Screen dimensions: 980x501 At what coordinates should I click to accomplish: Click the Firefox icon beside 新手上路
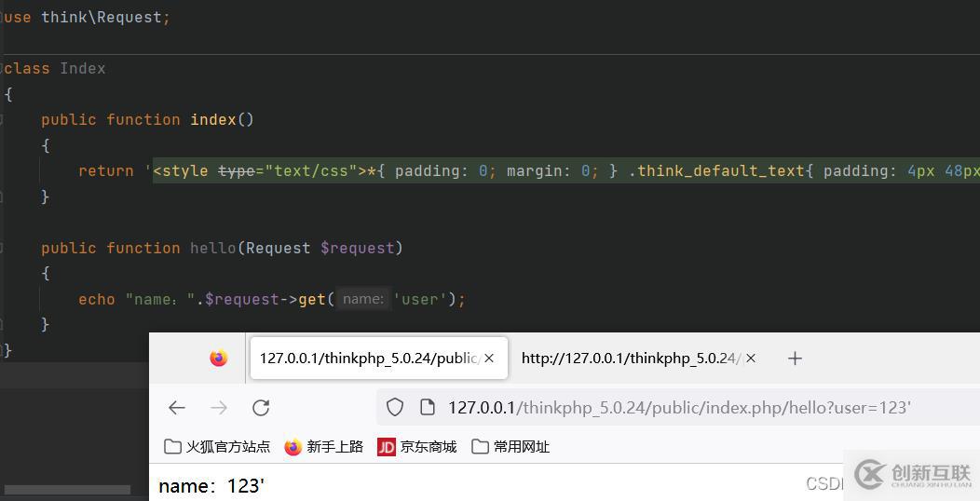coord(293,447)
